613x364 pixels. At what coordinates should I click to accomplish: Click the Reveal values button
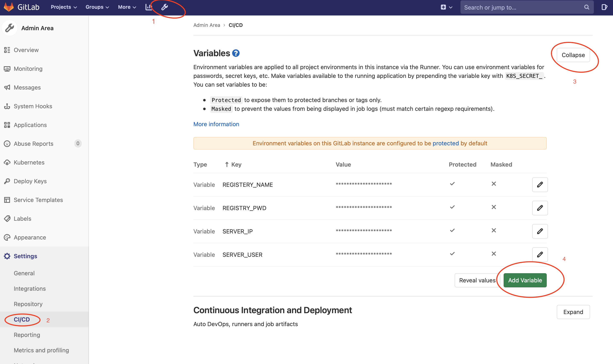[477, 280]
